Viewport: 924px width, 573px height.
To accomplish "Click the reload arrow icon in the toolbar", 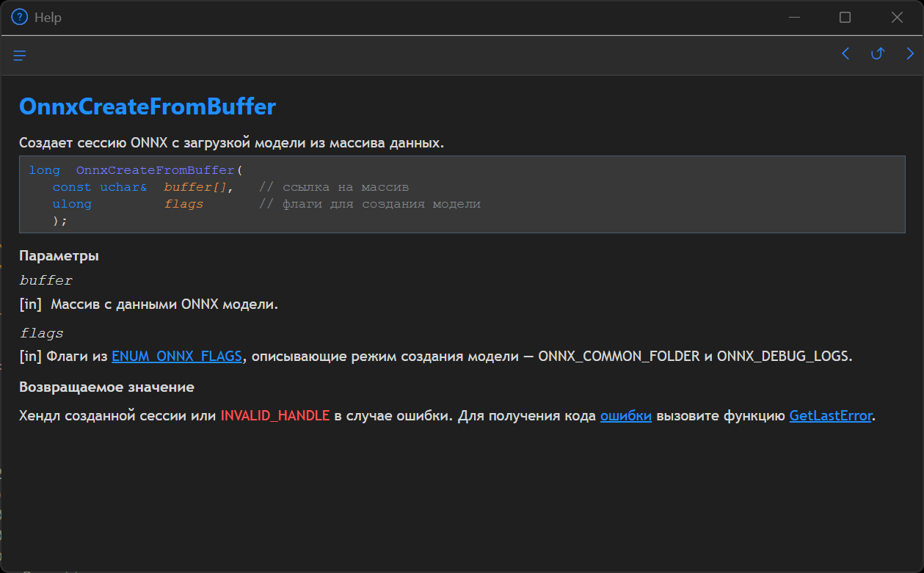I will click(x=877, y=54).
